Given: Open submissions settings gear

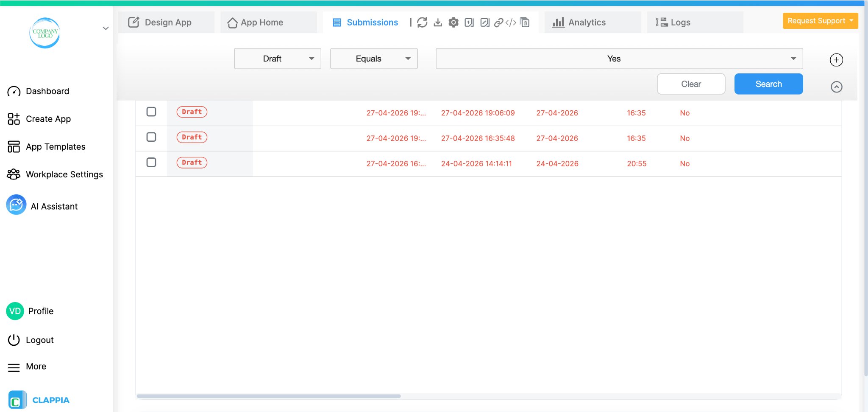Looking at the screenshot, I should tap(453, 22).
